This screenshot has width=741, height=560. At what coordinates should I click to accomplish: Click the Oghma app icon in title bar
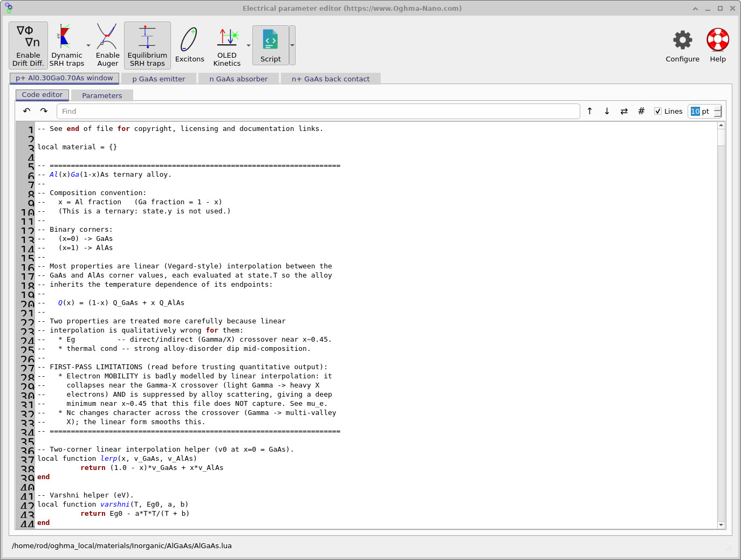click(9, 8)
